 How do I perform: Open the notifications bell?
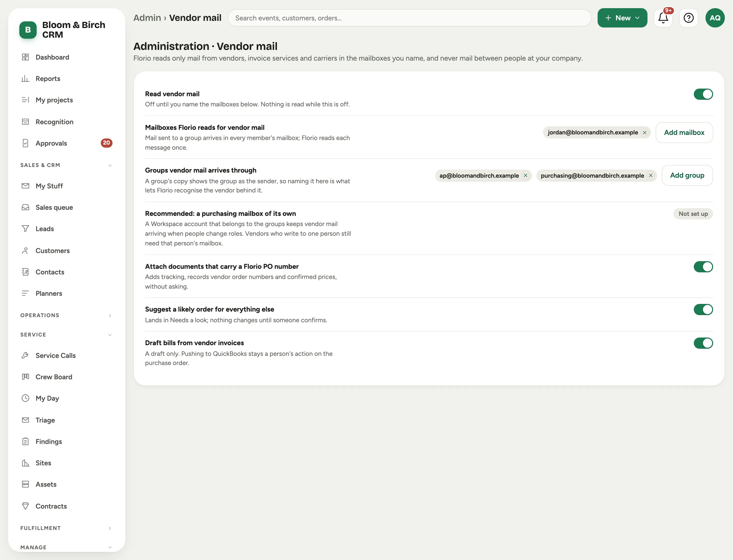click(x=663, y=18)
